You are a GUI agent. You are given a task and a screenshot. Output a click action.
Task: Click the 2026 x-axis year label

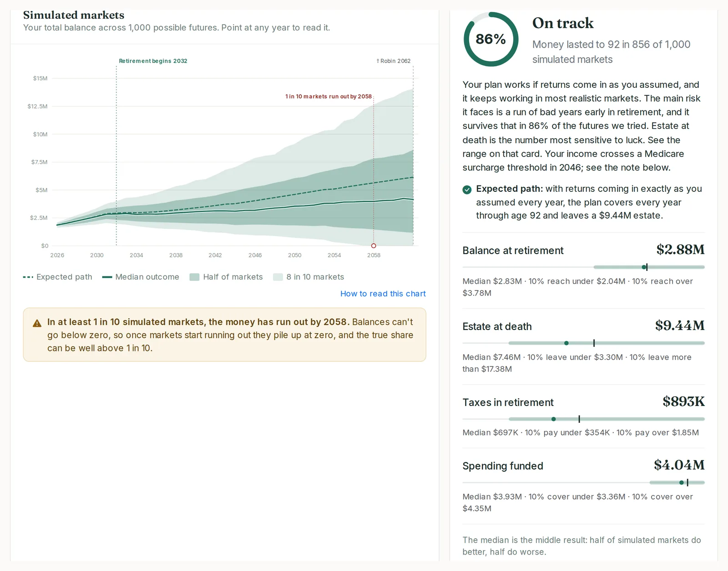pyautogui.click(x=57, y=255)
